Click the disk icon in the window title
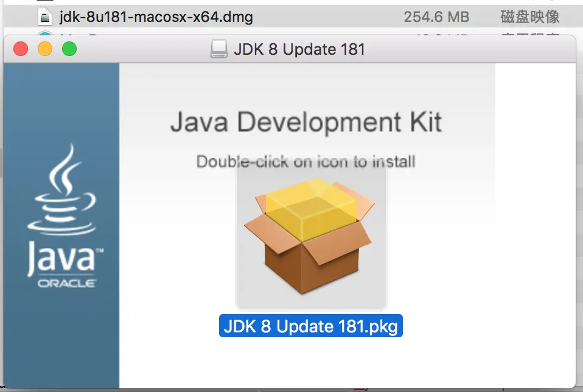Image resolution: width=583 pixels, height=392 pixels. click(x=218, y=49)
